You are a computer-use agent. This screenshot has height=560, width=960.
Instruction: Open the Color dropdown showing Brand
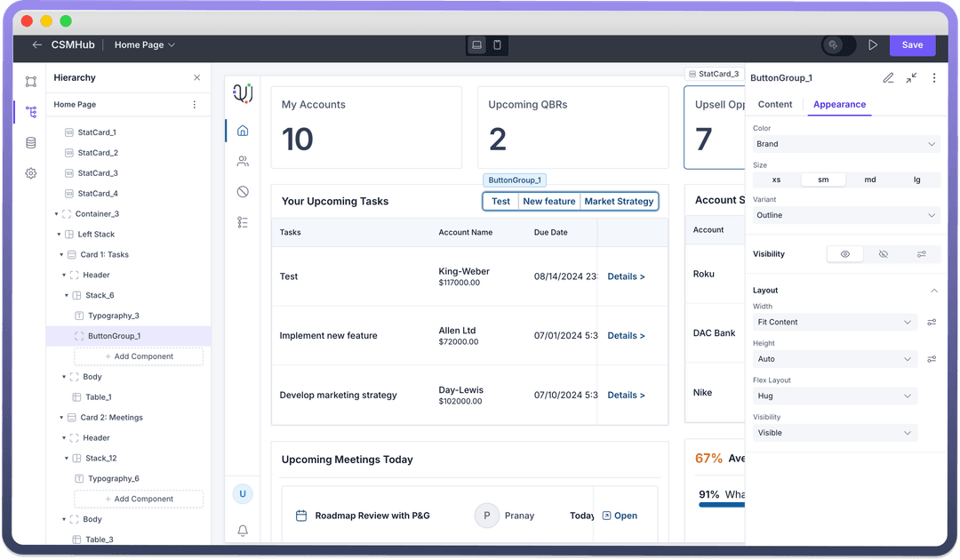click(x=846, y=144)
